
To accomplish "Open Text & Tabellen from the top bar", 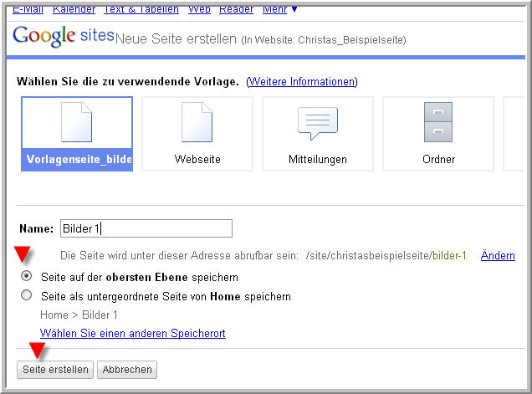I will (141, 9).
